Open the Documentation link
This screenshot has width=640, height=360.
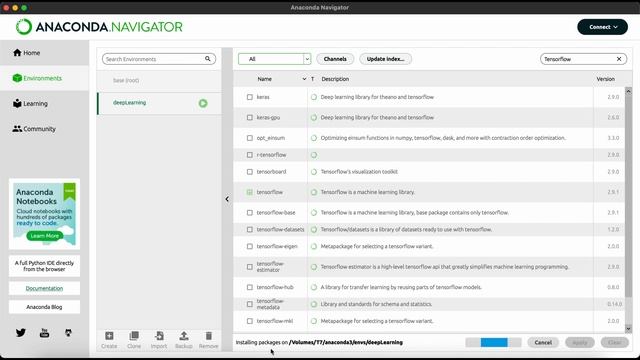(44, 288)
